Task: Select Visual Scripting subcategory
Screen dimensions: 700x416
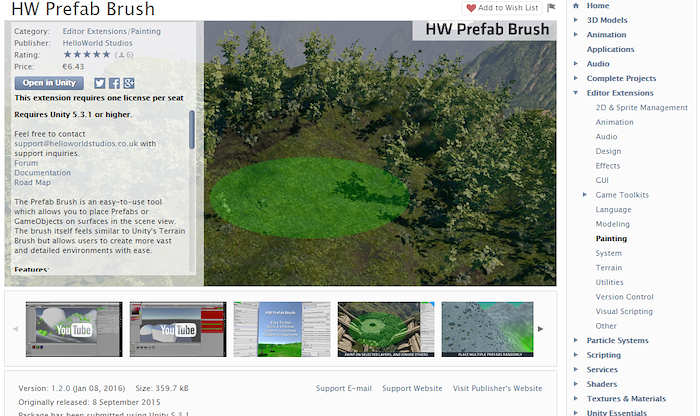Action: [624, 312]
